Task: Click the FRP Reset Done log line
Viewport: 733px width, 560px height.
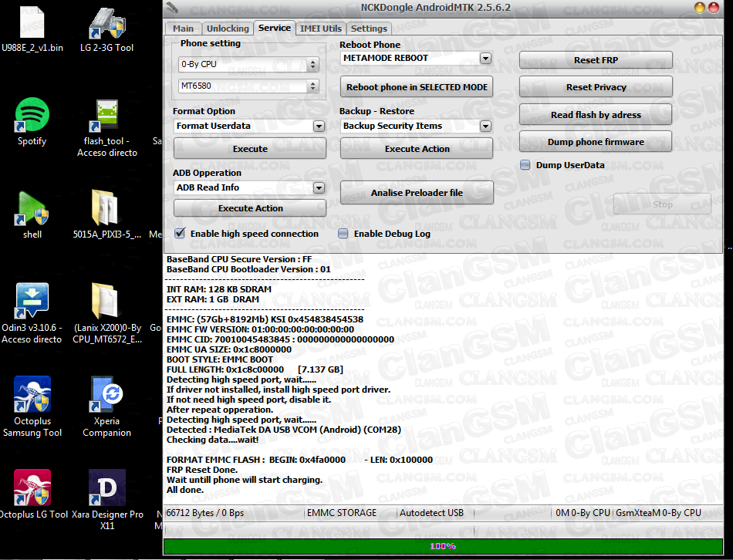Action: click(202, 469)
